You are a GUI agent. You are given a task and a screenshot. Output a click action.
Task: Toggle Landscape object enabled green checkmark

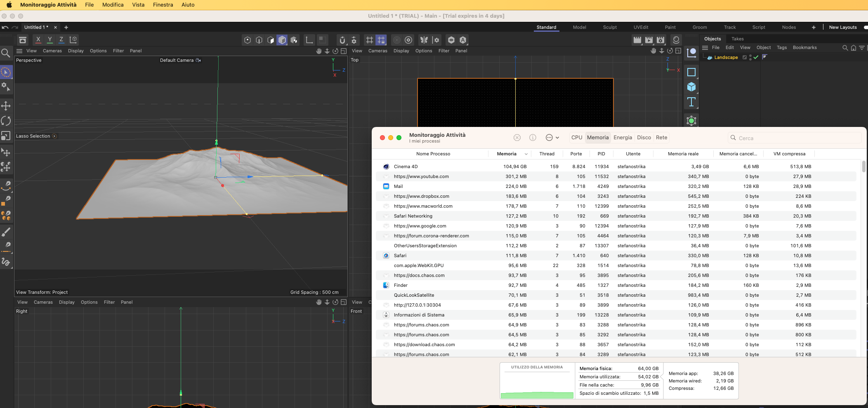(756, 58)
